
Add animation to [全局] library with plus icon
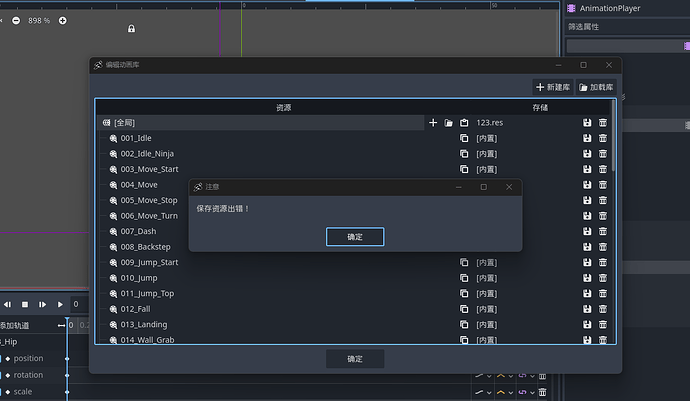[433, 122]
